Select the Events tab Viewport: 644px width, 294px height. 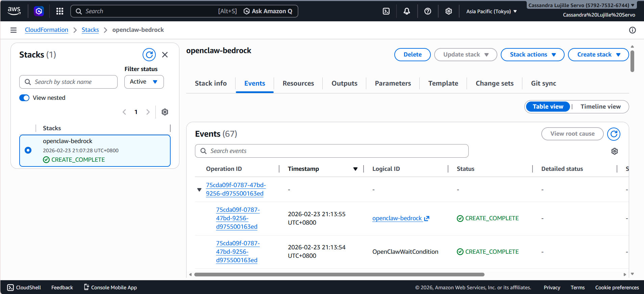[255, 83]
